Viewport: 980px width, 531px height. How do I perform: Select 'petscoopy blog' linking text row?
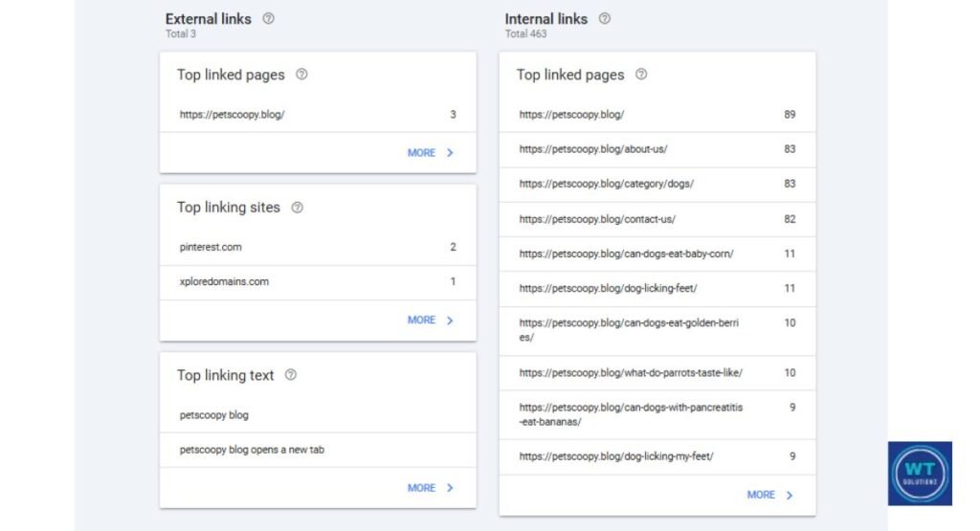(318, 415)
